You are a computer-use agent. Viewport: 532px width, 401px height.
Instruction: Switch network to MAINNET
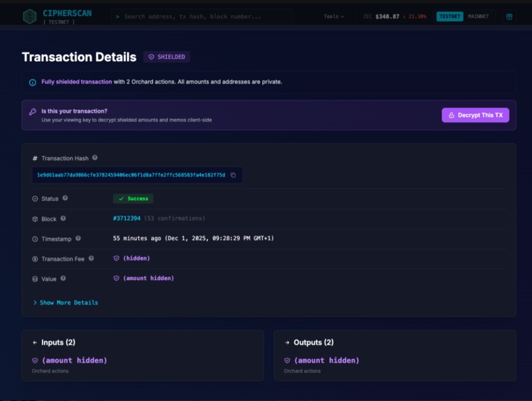coord(478,16)
